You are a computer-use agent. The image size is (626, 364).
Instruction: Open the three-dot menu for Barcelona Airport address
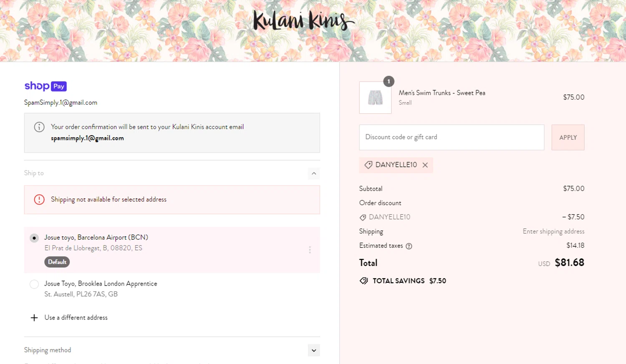pyautogui.click(x=310, y=250)
